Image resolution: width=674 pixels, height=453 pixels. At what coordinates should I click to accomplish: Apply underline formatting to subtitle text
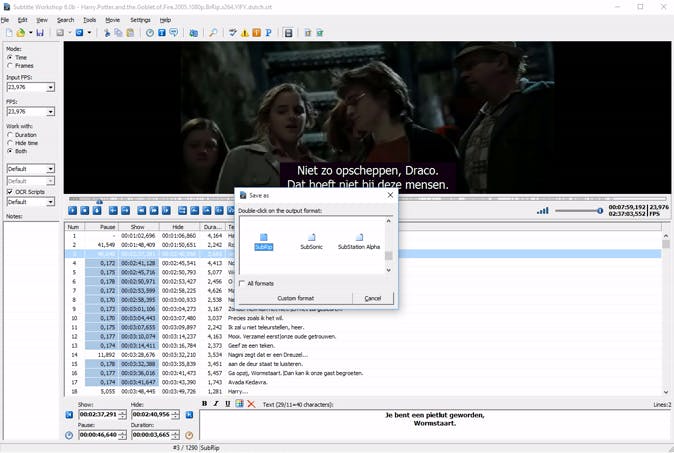click(227, 404)
